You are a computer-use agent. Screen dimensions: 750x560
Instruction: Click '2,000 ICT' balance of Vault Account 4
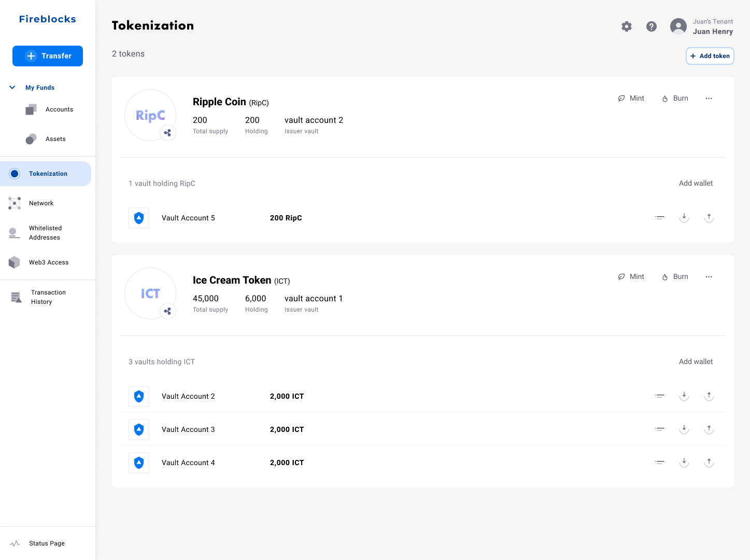pos(287,463)
